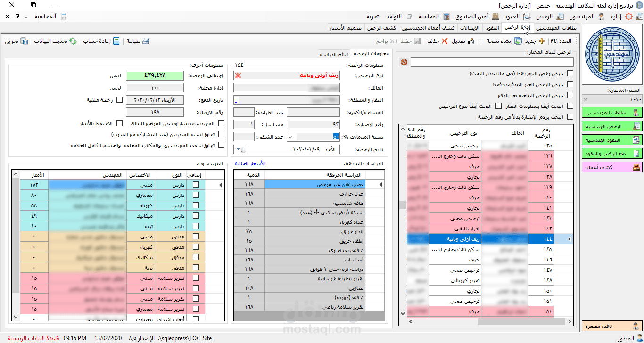Switch to the تصميم الأسعار tab

pyautogui.click(x=346, y=28)
